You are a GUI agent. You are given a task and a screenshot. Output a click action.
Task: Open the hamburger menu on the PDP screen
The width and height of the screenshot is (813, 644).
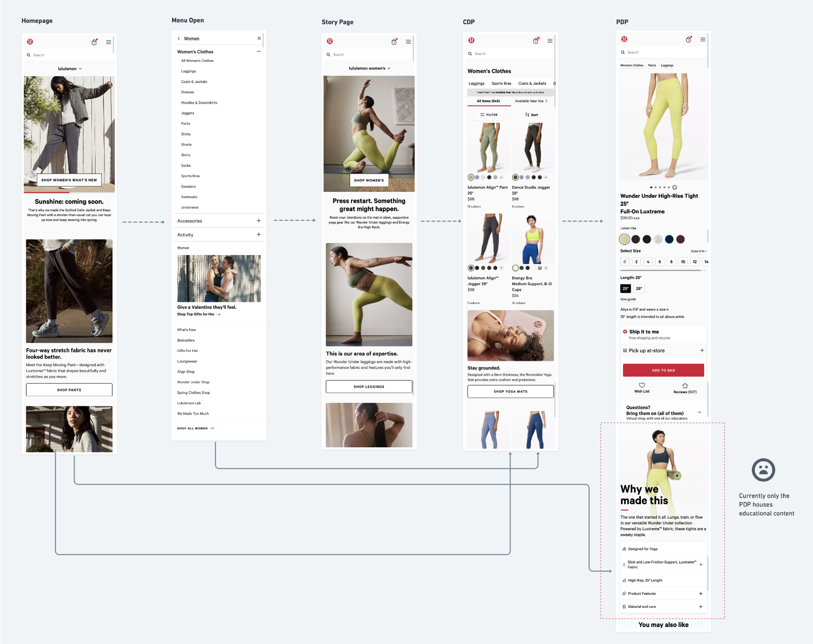[x=703, y=39]
